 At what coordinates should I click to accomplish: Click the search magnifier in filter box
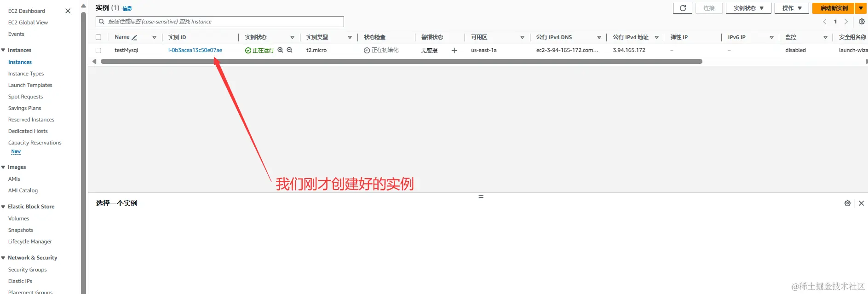[102, 22]
